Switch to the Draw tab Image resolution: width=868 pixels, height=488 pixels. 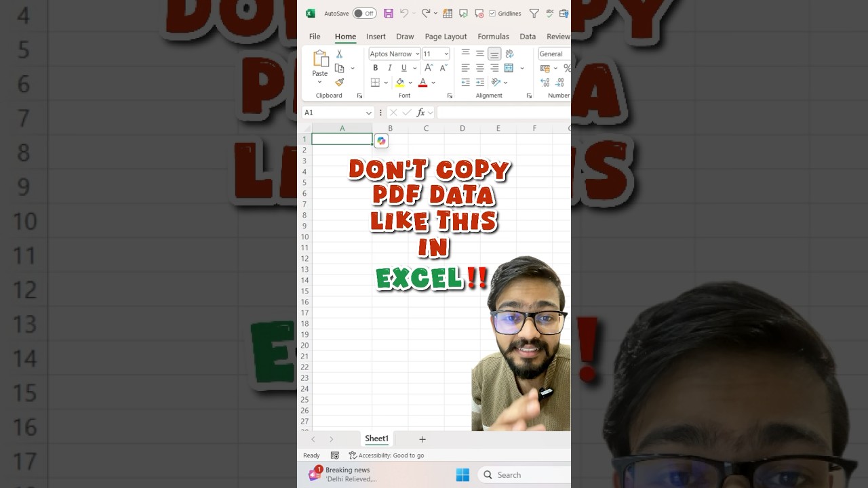click(x=405, y=37)
